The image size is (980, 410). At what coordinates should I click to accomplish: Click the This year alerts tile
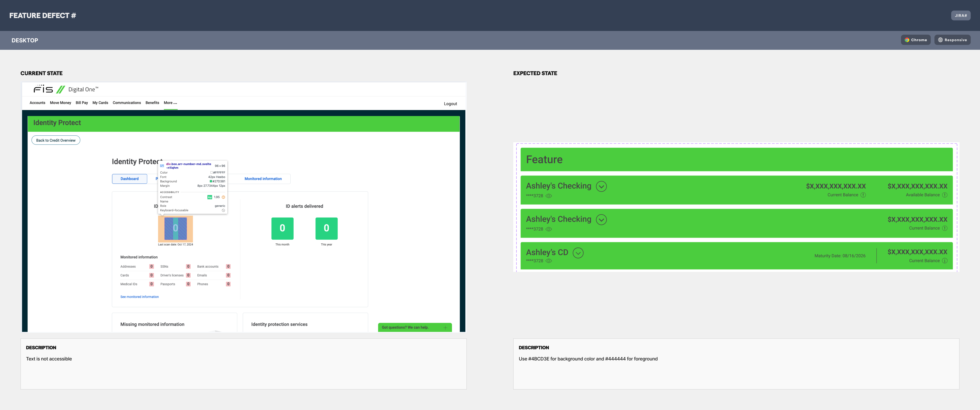coord(326,229)
